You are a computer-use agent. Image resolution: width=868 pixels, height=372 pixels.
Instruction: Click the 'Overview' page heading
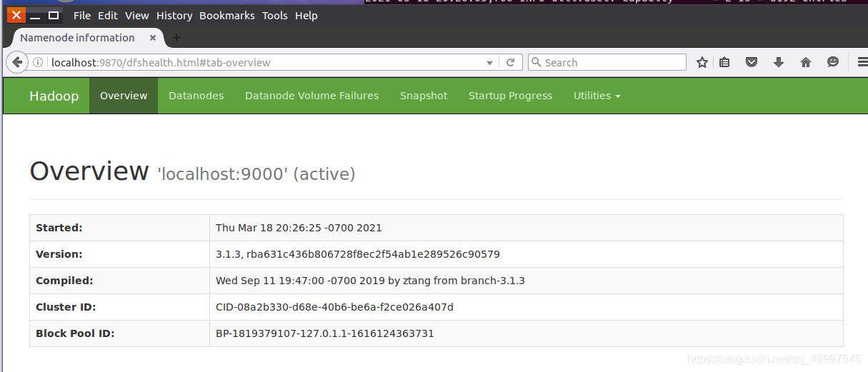pos(89,171)
